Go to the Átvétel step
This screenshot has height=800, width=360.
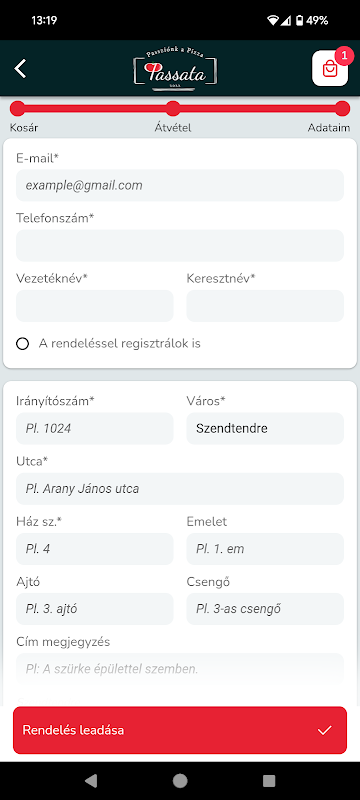click(x=173, y=108)
